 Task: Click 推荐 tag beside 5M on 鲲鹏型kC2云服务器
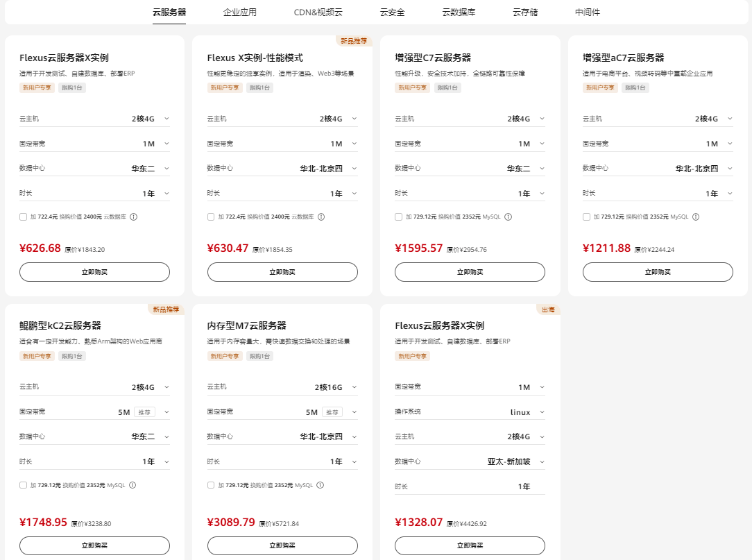pyautogui.click(x=144, y=412)
